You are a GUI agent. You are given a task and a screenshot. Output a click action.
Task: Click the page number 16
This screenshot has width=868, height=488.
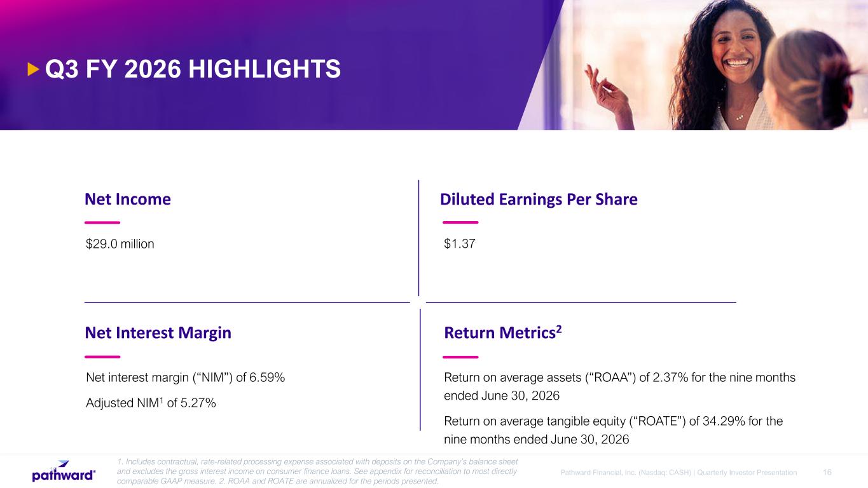(827, 472)
